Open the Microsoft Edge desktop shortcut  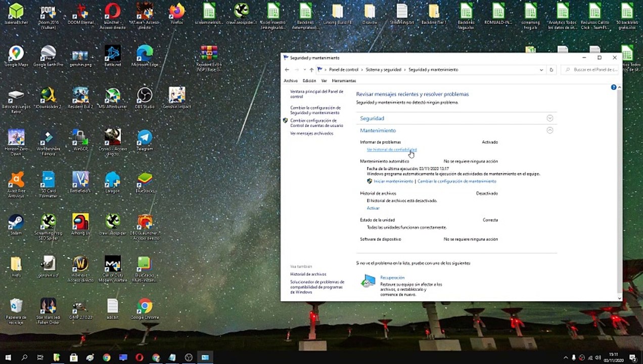[145, 56]
